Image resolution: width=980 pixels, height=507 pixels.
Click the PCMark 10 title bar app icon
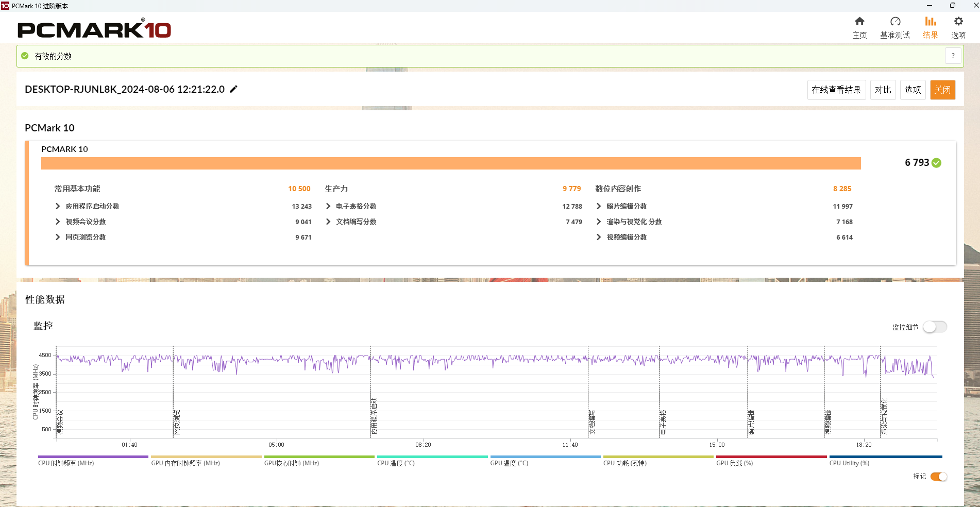5,6
